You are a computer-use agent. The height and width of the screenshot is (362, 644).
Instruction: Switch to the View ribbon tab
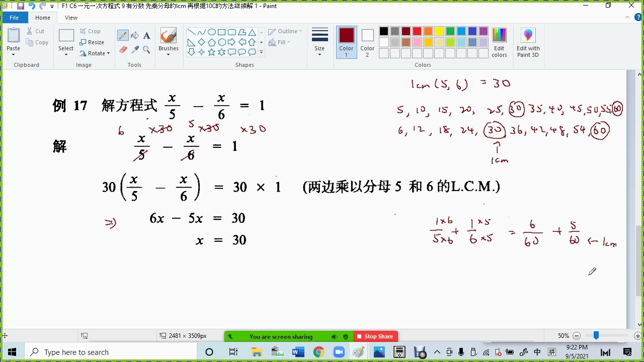point(71,18)
